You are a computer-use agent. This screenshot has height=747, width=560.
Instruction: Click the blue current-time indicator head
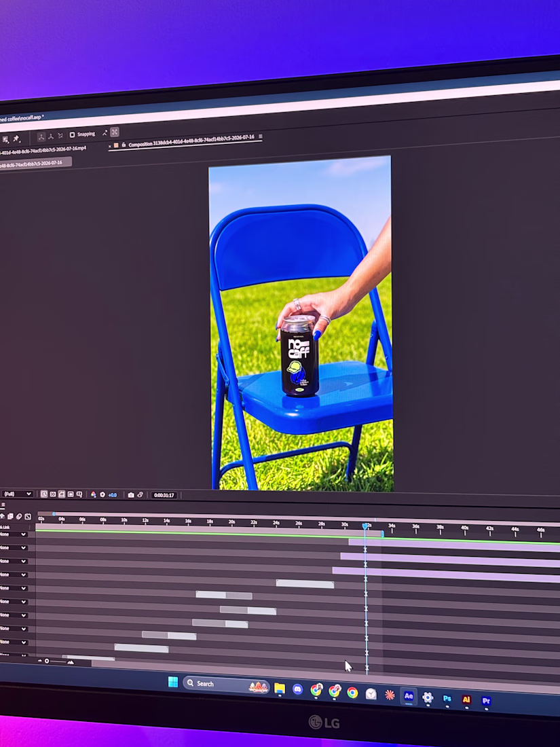pos(365,526)
